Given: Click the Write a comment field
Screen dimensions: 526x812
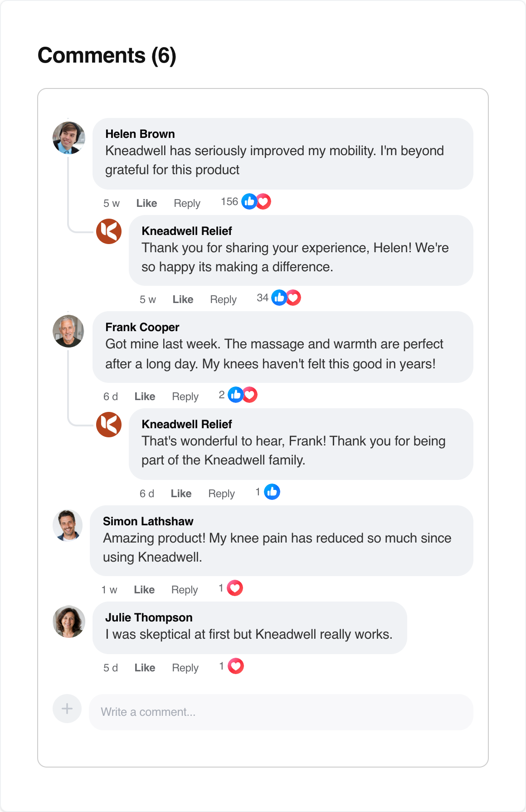Looking at the screenshot, I should coord(281,712).
